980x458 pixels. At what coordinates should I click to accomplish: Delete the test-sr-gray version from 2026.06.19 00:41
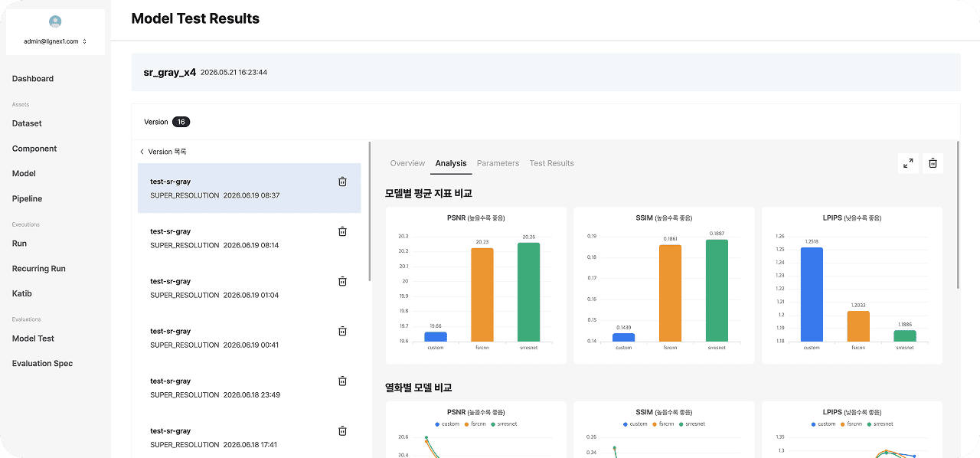tap(342, 331)
